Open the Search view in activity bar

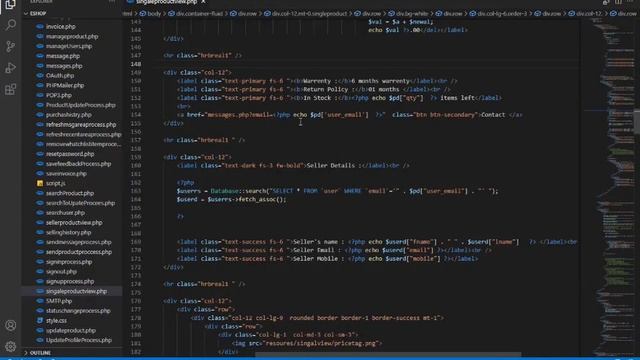[x=11, y=25]
